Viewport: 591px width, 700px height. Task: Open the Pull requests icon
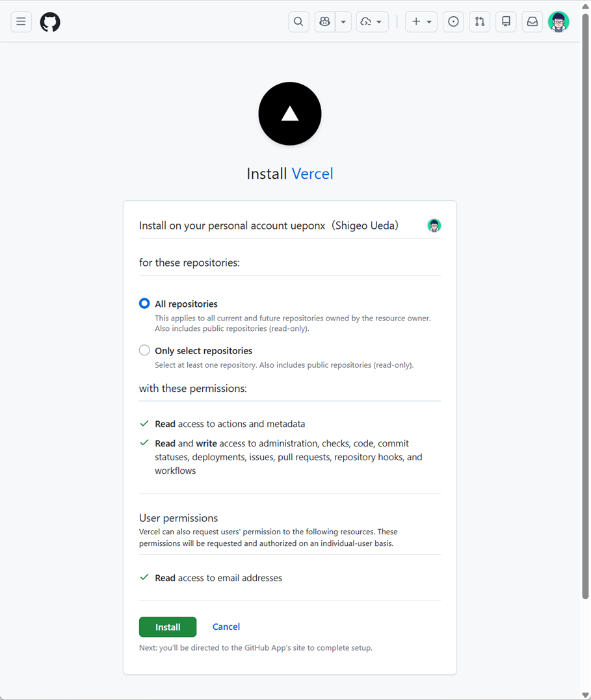479,21
